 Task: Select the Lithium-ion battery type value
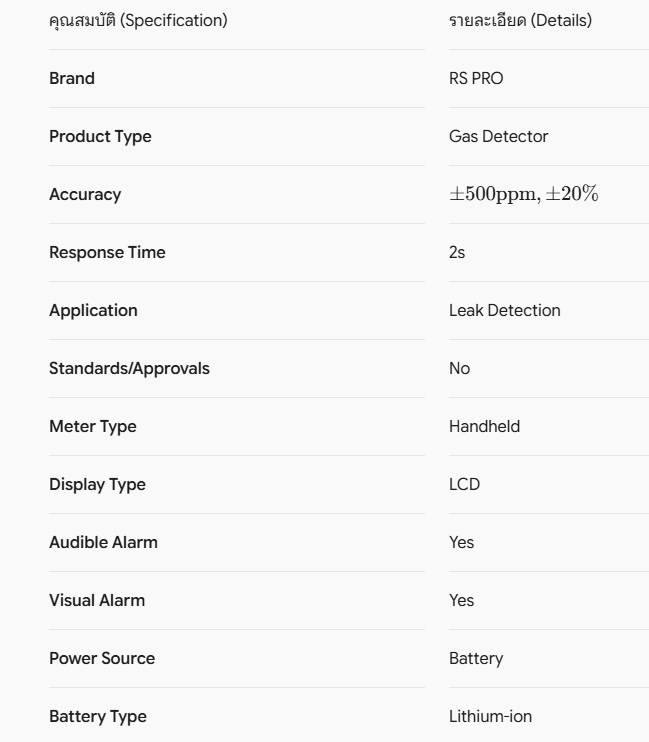click(490, 716)
